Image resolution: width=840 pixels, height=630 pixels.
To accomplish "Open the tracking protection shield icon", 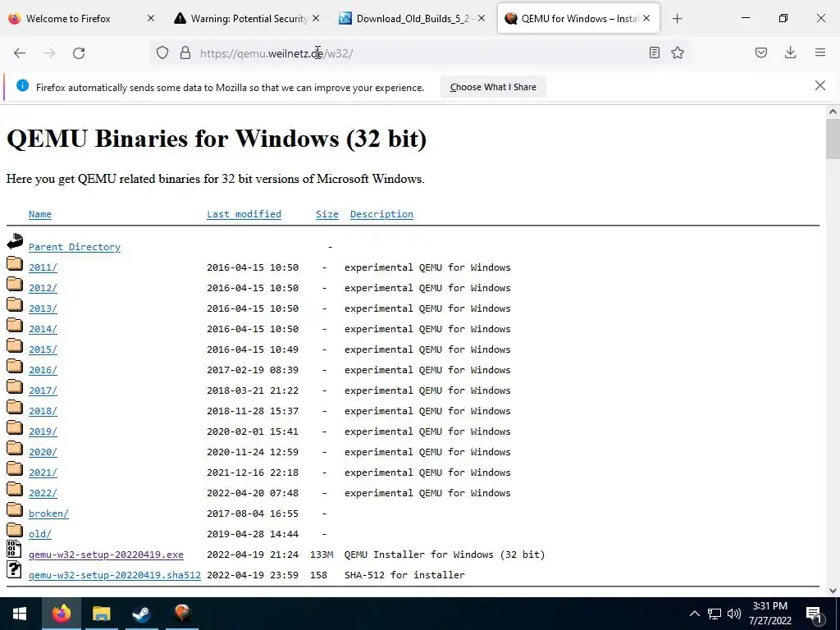I will 162,52.
